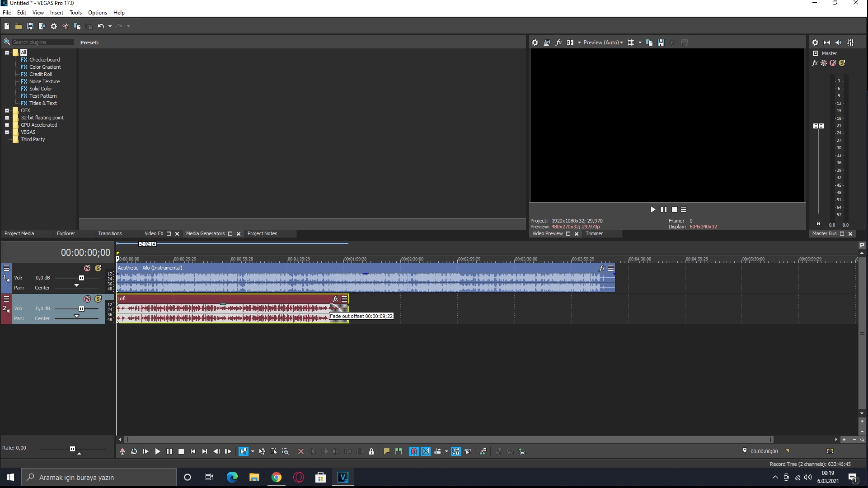Screen dimensions: 868x488
Task: Lock the Master fader channels
Action: click(818, 224)
